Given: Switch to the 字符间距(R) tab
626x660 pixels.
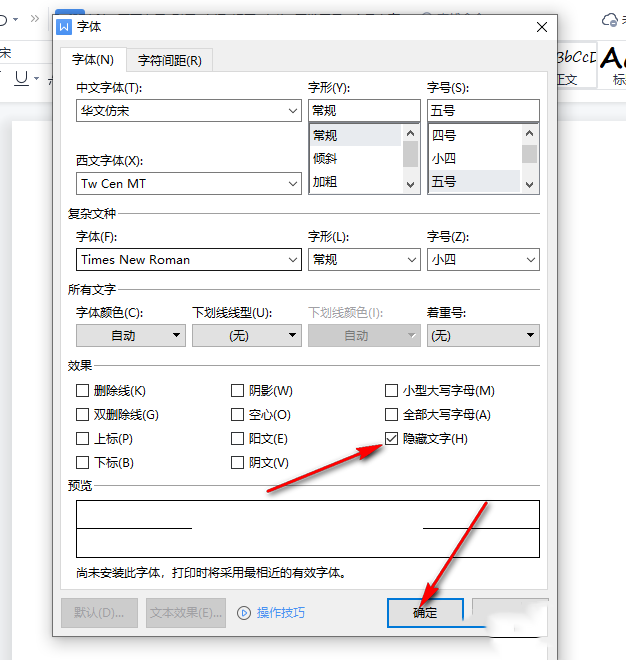Looking at the screenshot, I should coord(169,60).
